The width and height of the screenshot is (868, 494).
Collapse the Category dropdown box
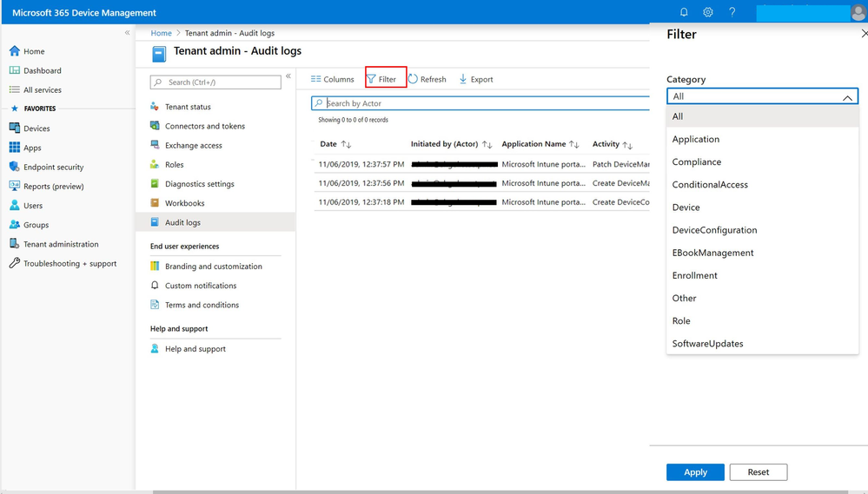click(762, 96)
